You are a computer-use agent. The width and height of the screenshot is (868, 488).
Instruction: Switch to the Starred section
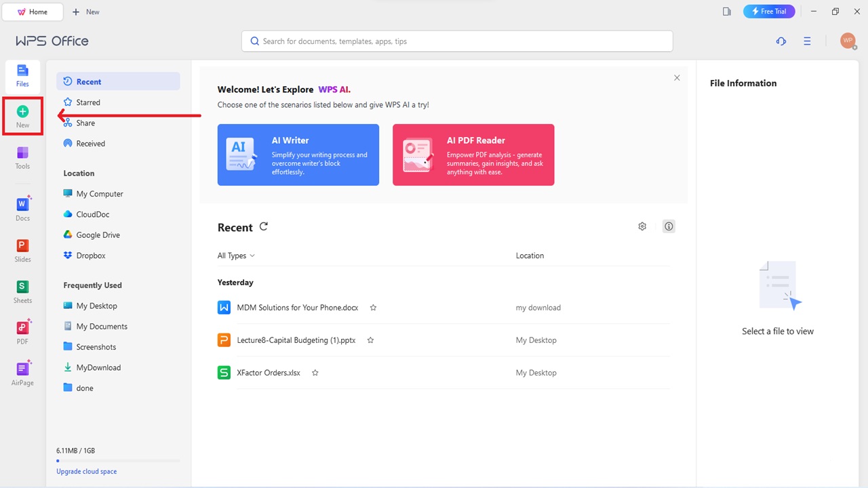(88, 102)
